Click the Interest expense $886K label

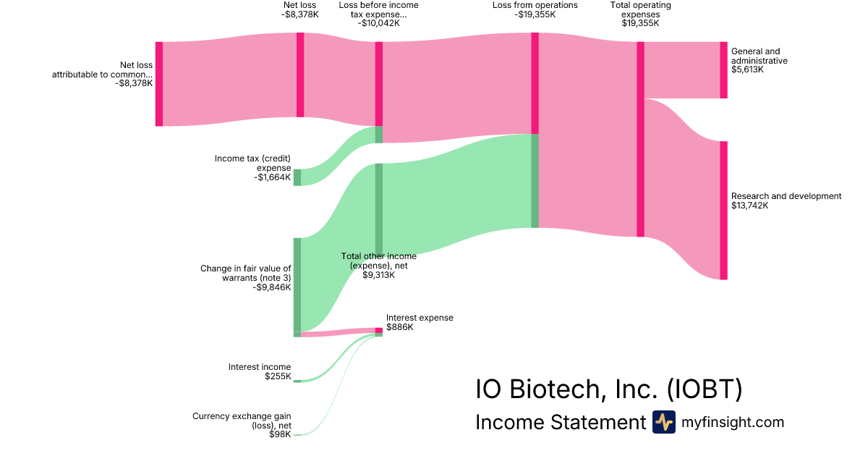420,322
